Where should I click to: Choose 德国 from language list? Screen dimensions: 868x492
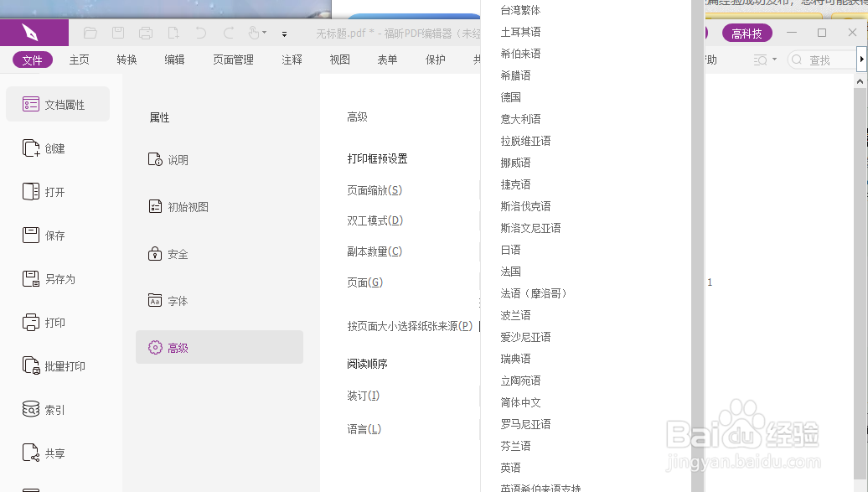coord(510,97)
